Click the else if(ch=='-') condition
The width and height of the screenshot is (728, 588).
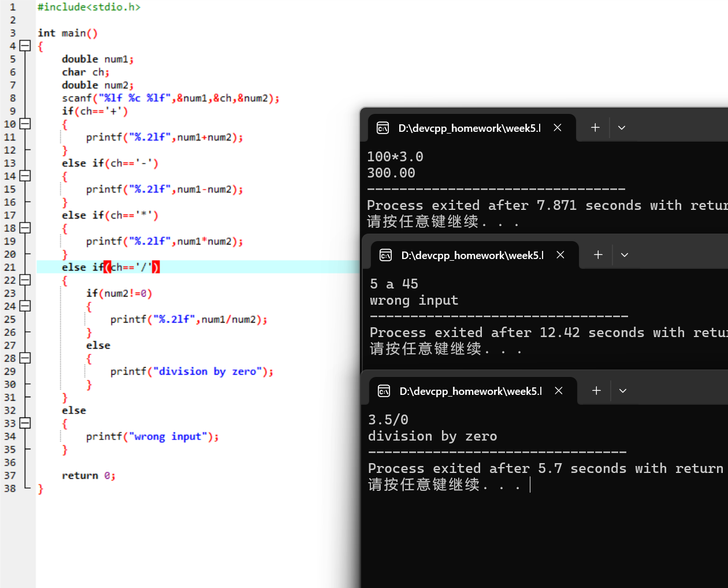(110, 163)
